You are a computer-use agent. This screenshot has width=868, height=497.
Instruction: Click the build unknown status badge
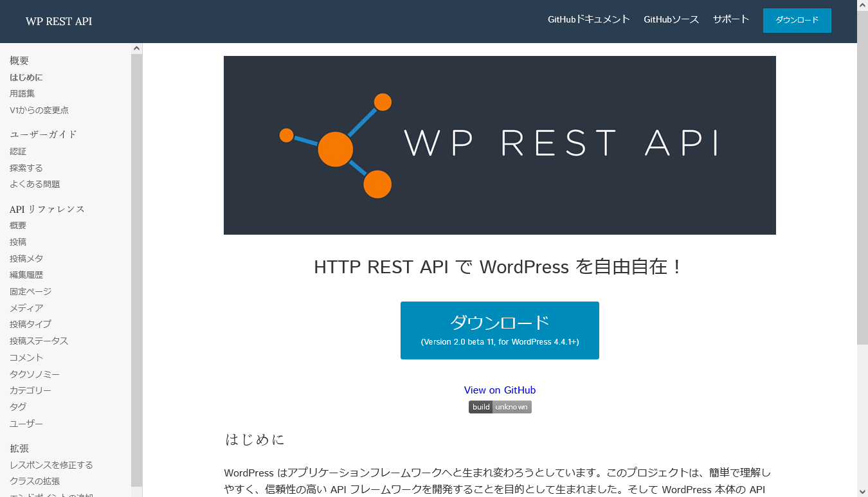click(x=500, y=407)
